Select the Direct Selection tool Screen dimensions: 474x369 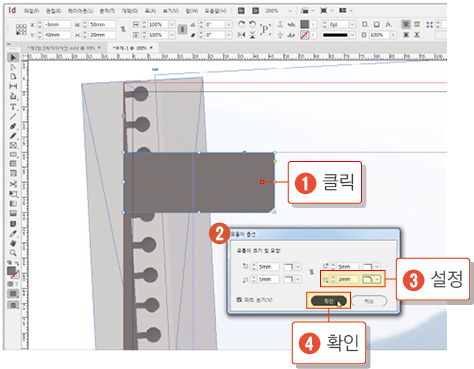coord(13,67)
